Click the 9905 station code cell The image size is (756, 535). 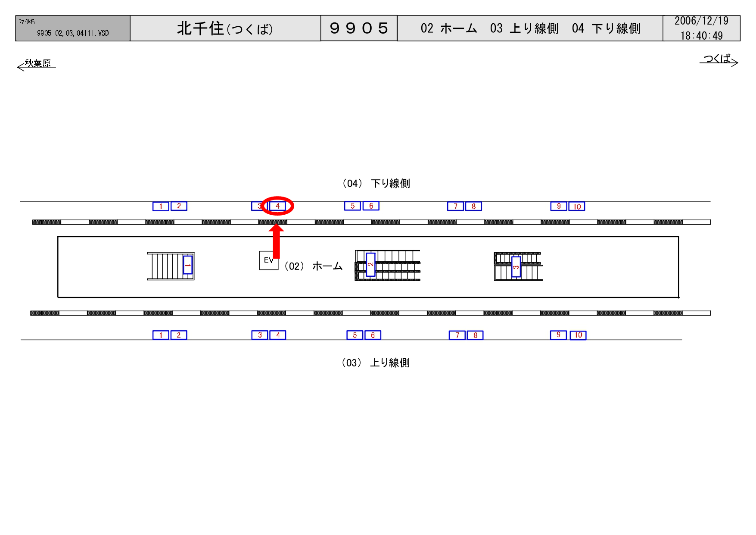[x=358, y=28]
